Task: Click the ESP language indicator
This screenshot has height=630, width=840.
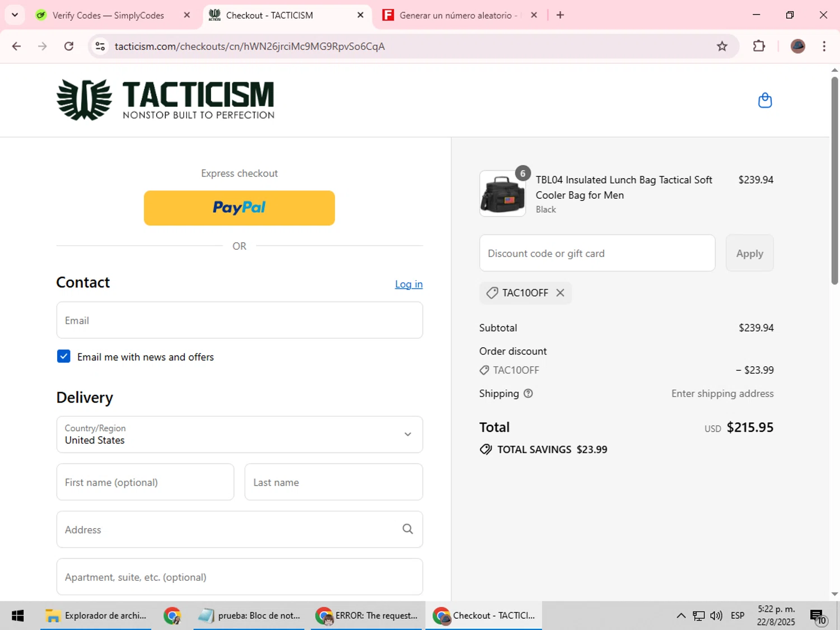Action: (x=738, y=615)
